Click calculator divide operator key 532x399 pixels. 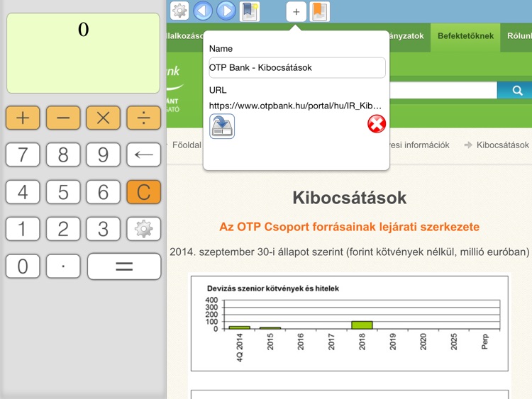point(143,118)
